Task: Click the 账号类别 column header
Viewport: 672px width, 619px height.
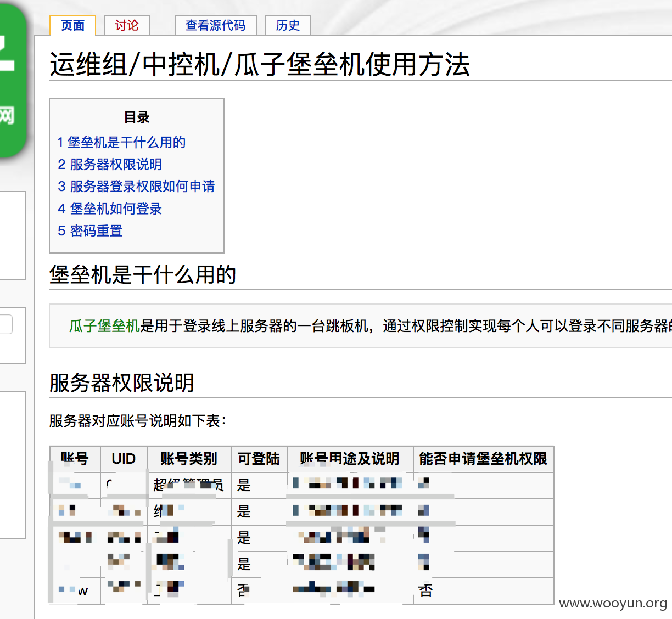Action: [x=189, y=459]
